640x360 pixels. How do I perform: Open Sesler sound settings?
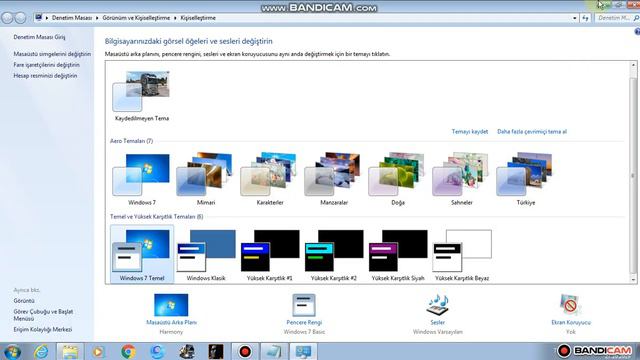click(438, 314)
